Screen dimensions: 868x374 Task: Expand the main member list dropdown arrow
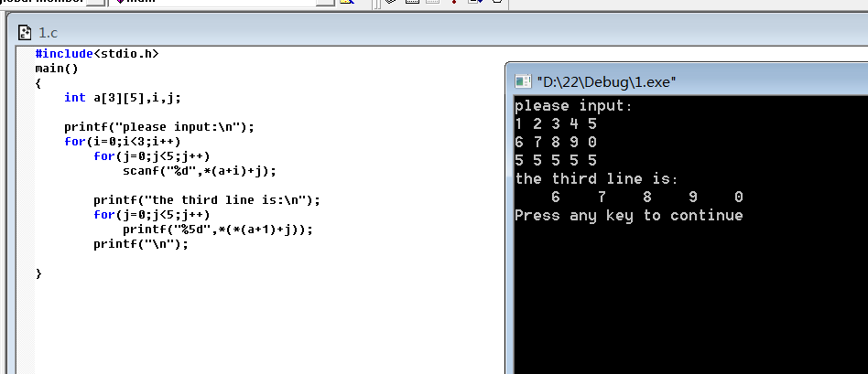click(325, 2)
